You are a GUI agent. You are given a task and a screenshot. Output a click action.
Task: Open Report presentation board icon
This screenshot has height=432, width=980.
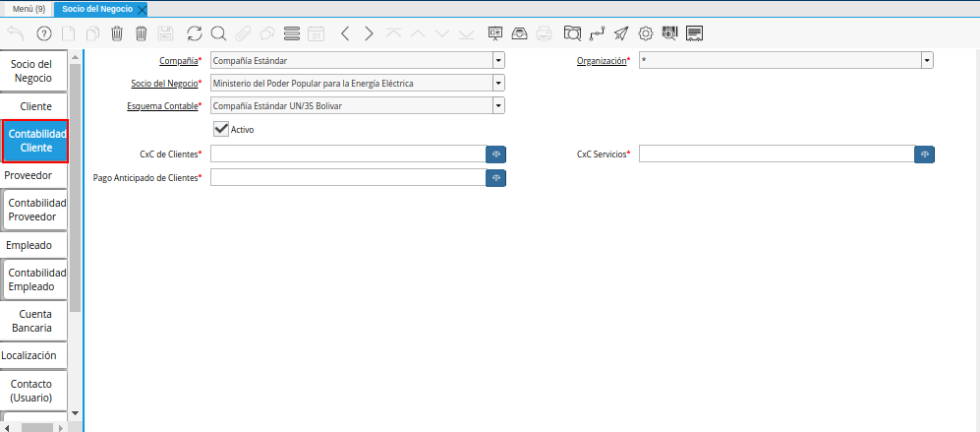tap(495, 33)
